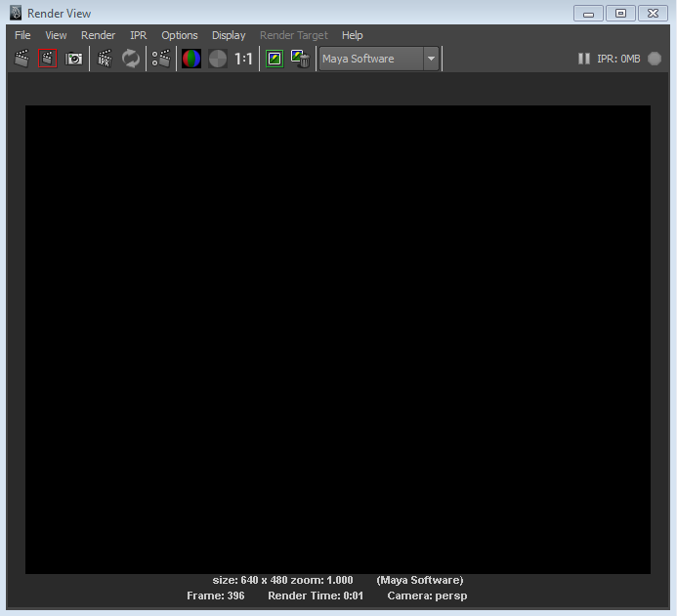Image resolution: width=677 pixels, height=616 pixels.
Task: Click inside the black rendered image area
Action: 338,340
